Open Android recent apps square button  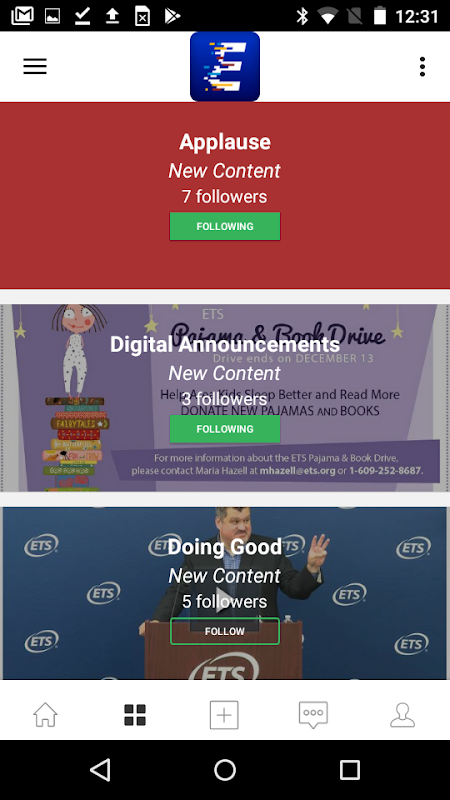[x=349, y=769]
